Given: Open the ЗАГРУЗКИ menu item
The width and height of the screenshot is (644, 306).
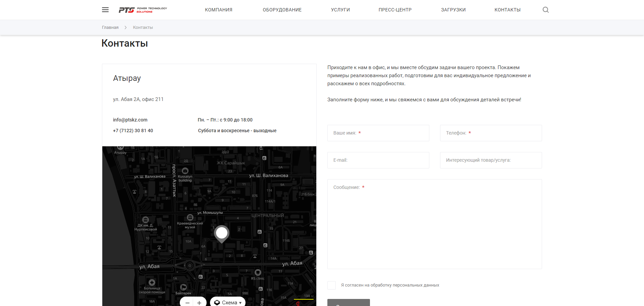Looking at the screenshot, I should coord(453,10).
